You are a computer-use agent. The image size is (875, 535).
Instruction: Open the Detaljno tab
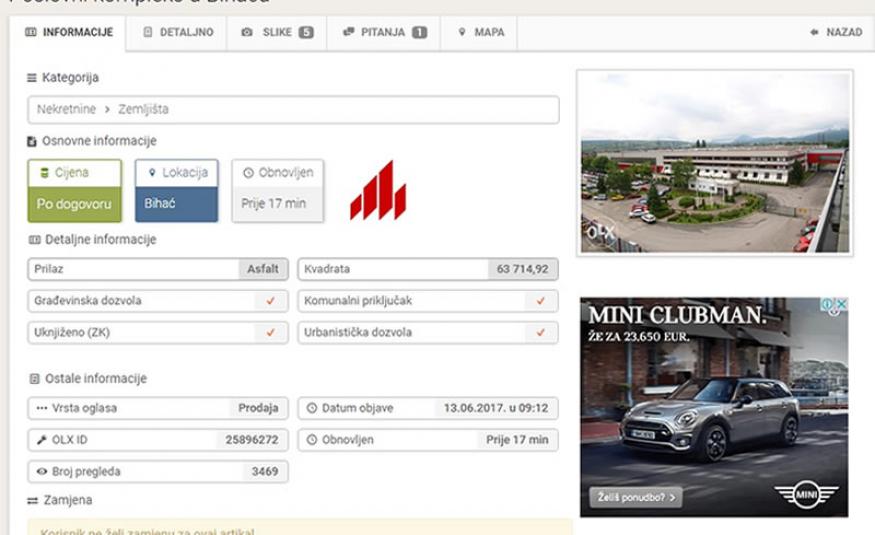(178, 32)
